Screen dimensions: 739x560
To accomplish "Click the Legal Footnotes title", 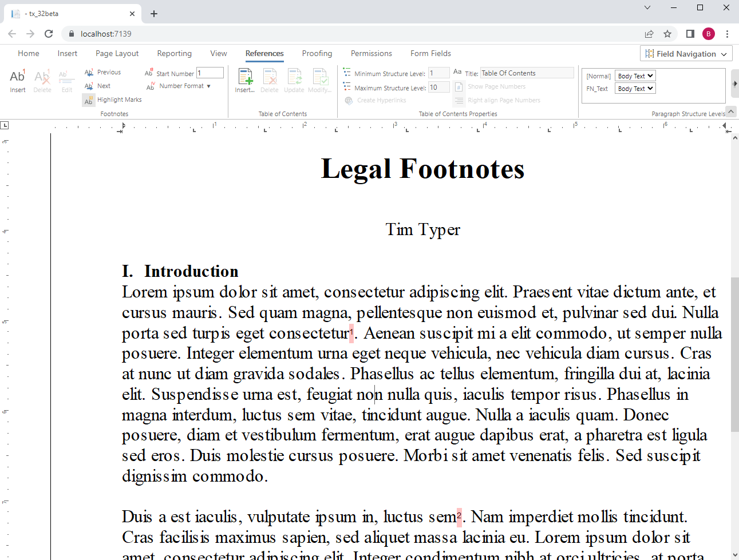I will 422,169.
